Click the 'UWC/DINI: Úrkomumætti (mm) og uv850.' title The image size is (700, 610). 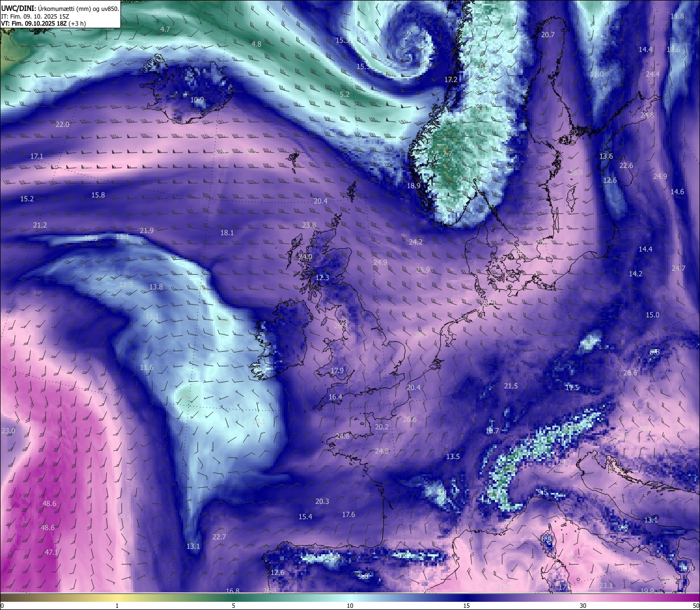pyautogui.click(x=60, y=8)
